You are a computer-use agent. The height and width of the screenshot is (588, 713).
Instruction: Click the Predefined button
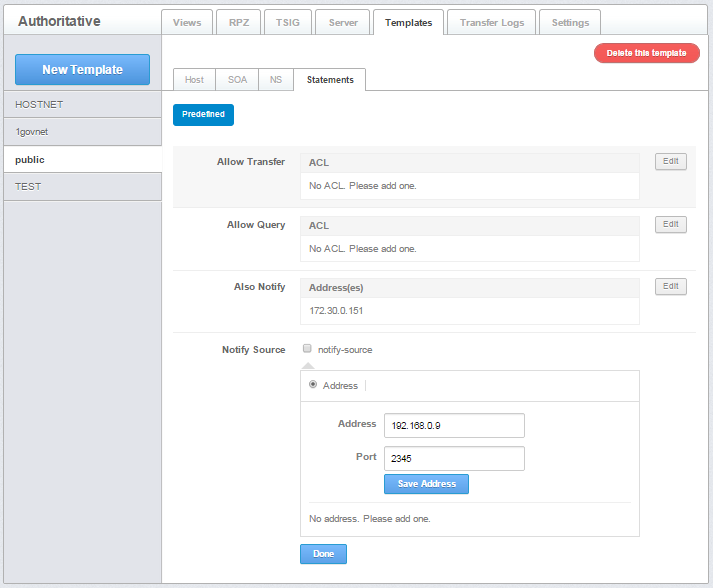[203, 115]
